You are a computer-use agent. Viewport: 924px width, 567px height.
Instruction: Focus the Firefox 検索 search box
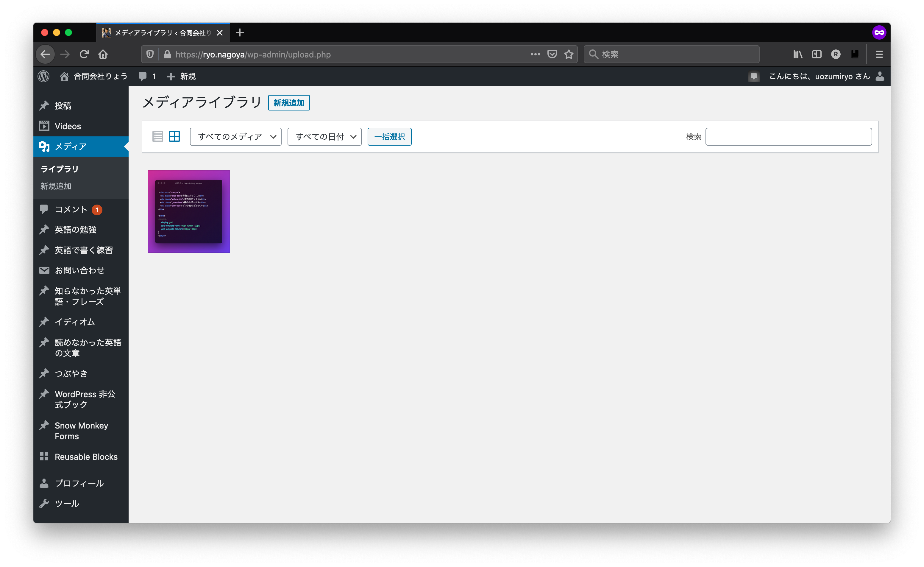coord(671,54)
